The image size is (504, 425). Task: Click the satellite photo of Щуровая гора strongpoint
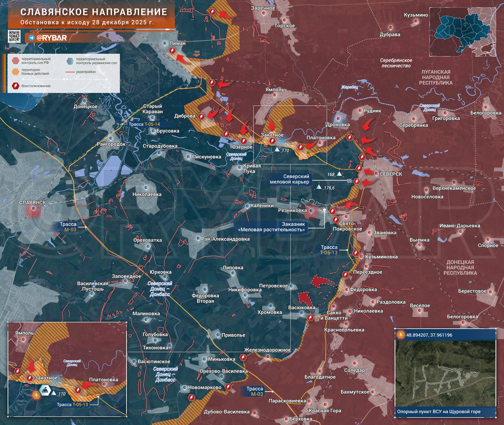click(445, 373)
